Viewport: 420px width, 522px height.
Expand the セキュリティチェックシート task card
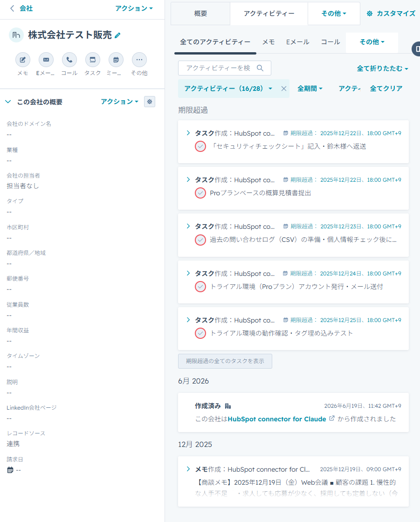click(188, 133)
